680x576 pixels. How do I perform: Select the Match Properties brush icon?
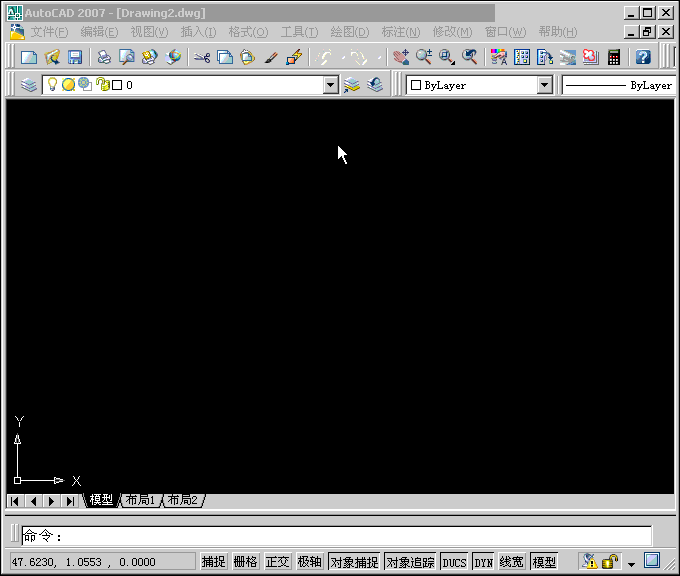point(271,57)
